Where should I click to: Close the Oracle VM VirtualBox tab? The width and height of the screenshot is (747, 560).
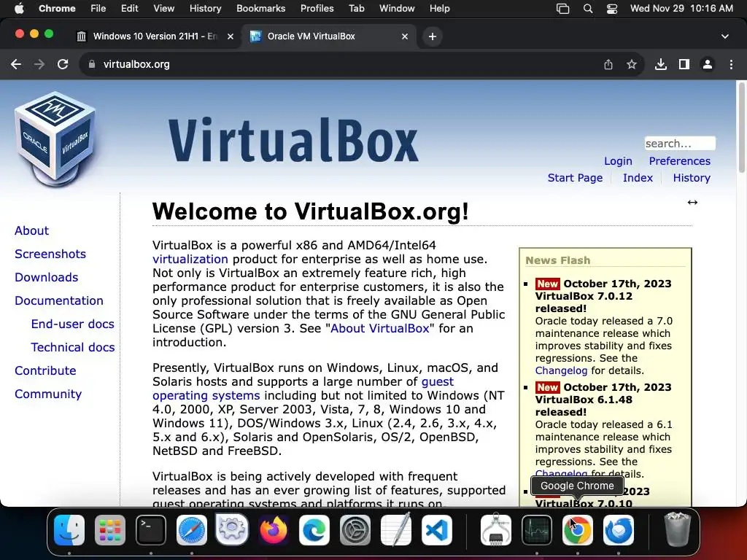coord(404,36)
